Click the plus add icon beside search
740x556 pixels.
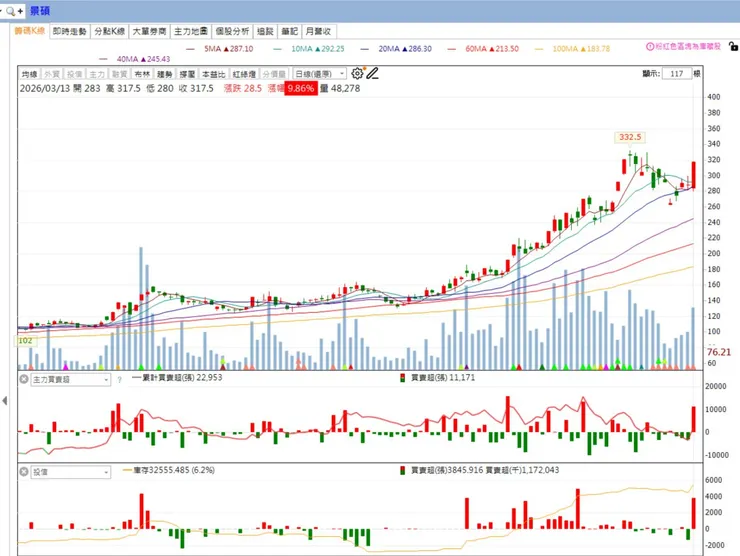[20, 11]
